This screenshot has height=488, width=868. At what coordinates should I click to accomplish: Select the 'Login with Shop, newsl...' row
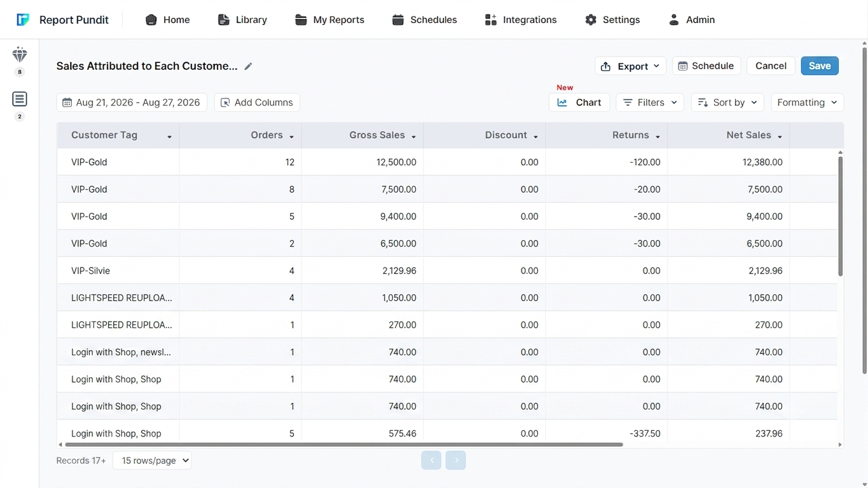(447, 352)
